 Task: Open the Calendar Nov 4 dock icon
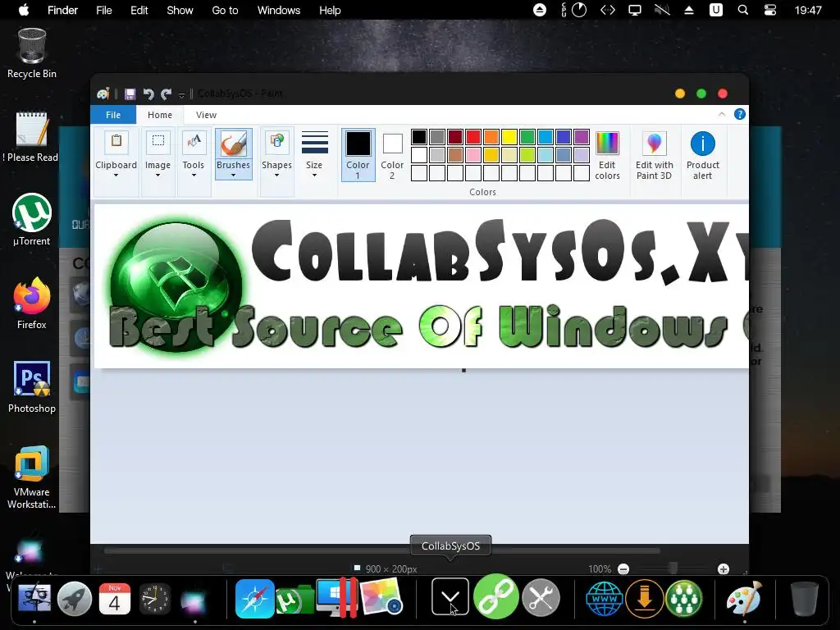[x=115, y=598]
